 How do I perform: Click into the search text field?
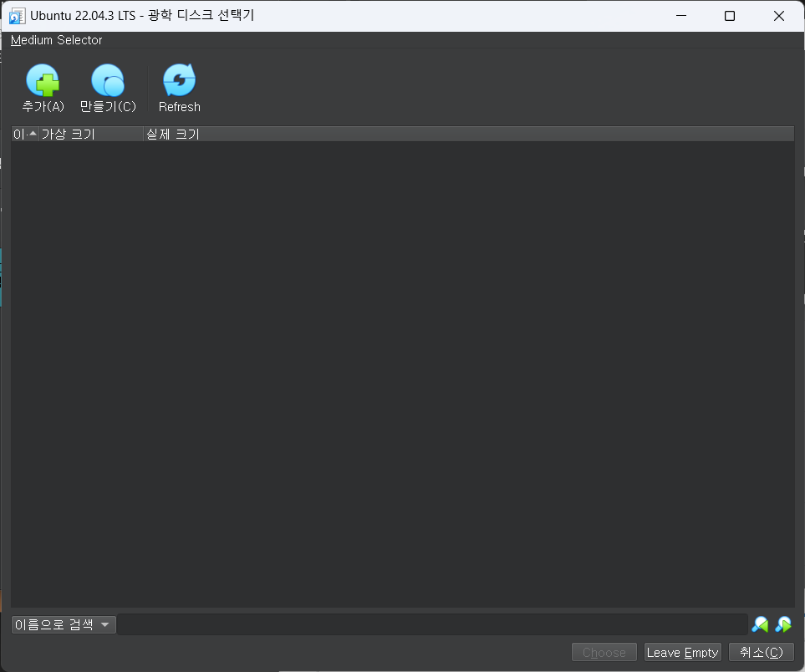click(432, 624)
